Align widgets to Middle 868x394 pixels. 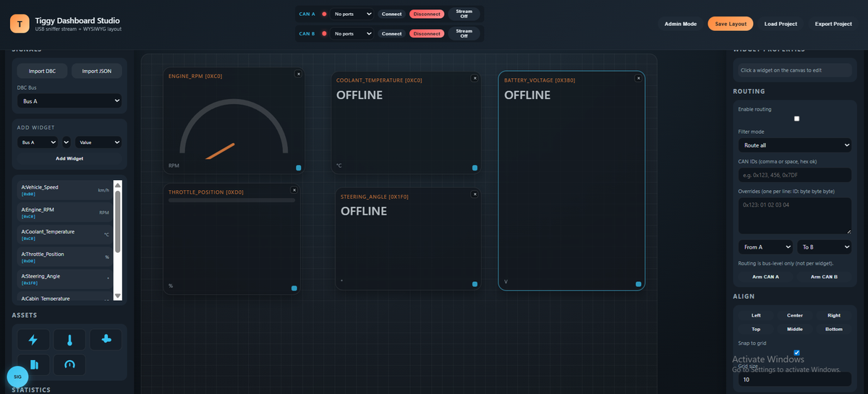795,329
